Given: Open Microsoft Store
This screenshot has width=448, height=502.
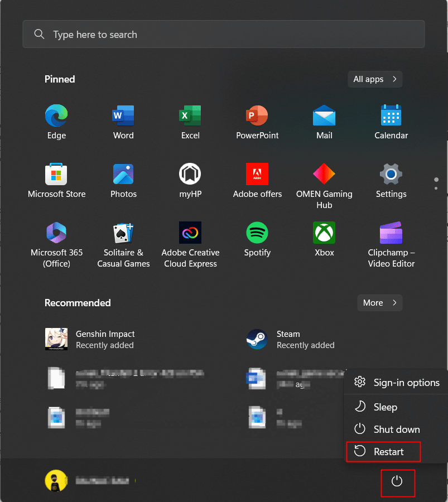Looking at the screenshot, I should [56, 181].
